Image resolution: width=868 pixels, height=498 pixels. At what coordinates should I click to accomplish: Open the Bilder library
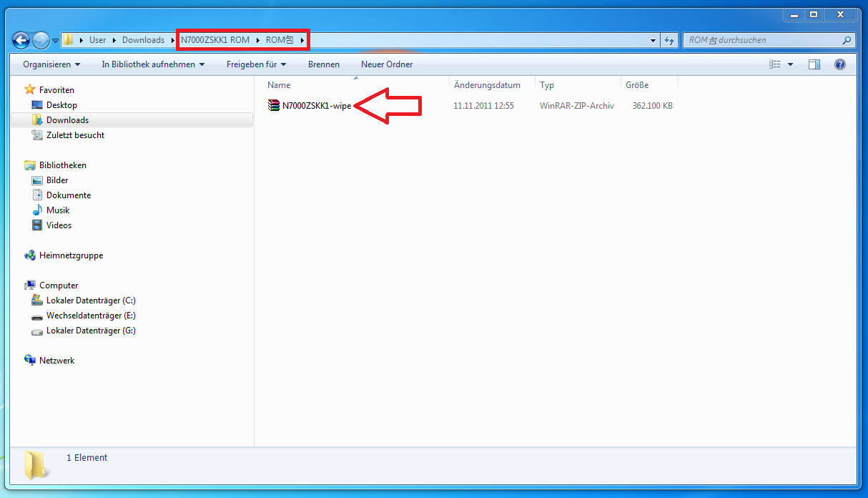tap(57, 180)
